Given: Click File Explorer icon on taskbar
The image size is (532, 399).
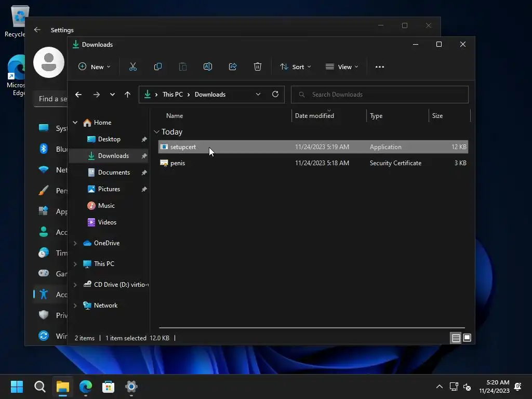Looking at the screenshot, I should 63,387.
